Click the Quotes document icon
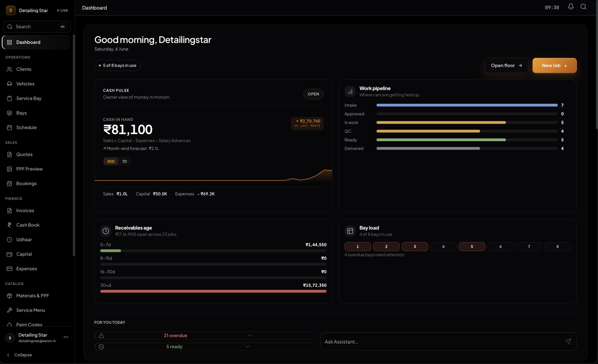The image size is (598, 364). click(10, 154)
